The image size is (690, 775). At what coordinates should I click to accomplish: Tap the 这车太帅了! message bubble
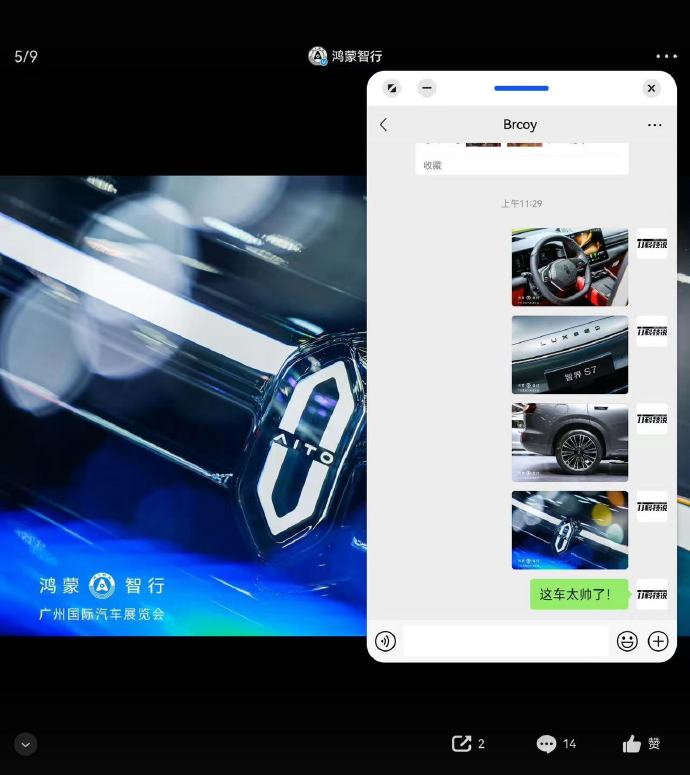point(579,594)
